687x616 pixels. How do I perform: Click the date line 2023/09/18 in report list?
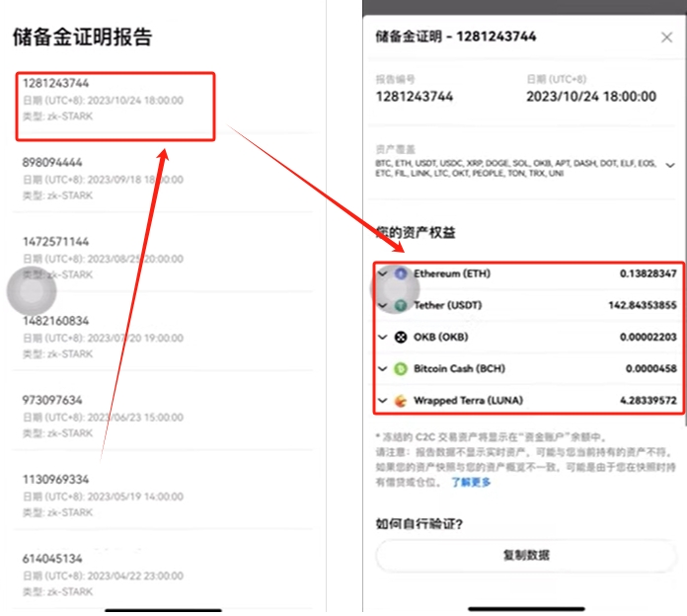[x=103, y=180]
